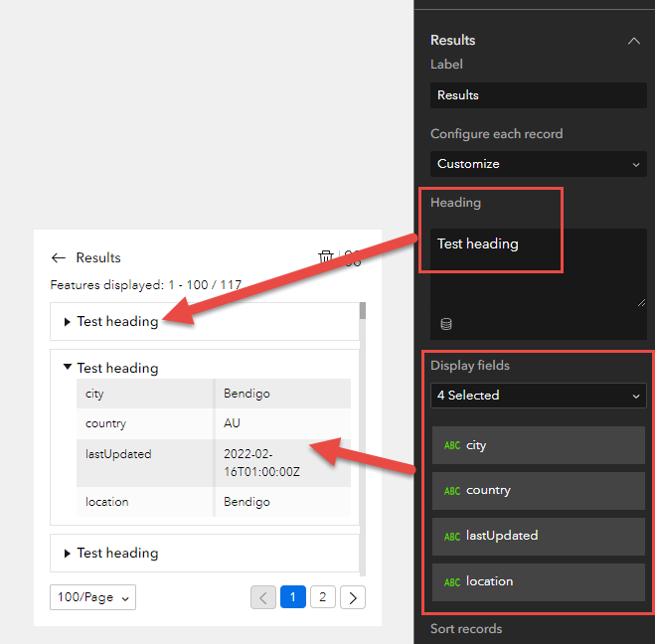
Task: Go to the next results page arrow
Action: [354, 597]
